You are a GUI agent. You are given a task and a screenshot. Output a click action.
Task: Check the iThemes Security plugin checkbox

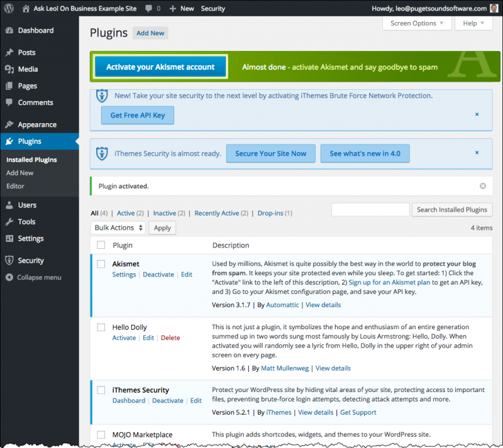(101, 390)
